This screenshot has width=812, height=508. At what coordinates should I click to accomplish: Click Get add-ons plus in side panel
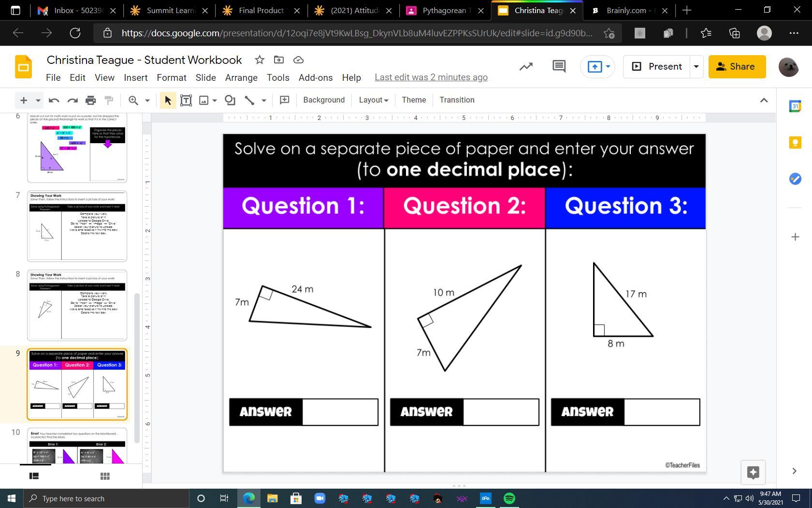[795, 237]
